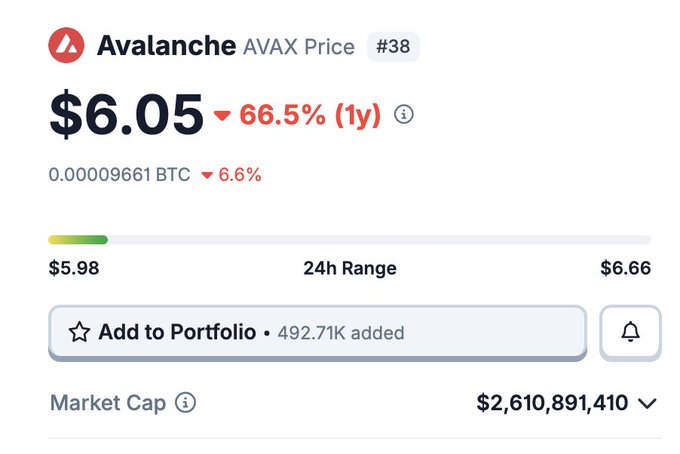The image size is (680, 454).
Task: Add Avalanche to Portfolio
Action: (317, 333)
